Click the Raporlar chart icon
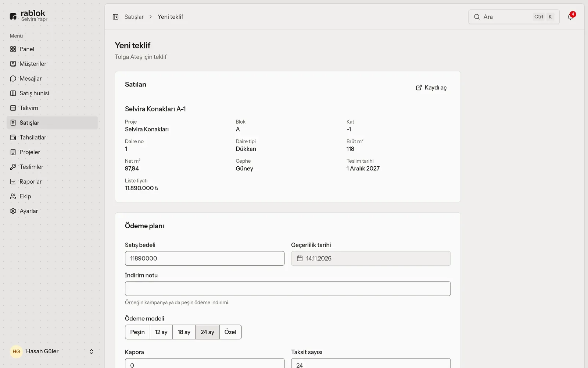588x368 pixels. 13,181
